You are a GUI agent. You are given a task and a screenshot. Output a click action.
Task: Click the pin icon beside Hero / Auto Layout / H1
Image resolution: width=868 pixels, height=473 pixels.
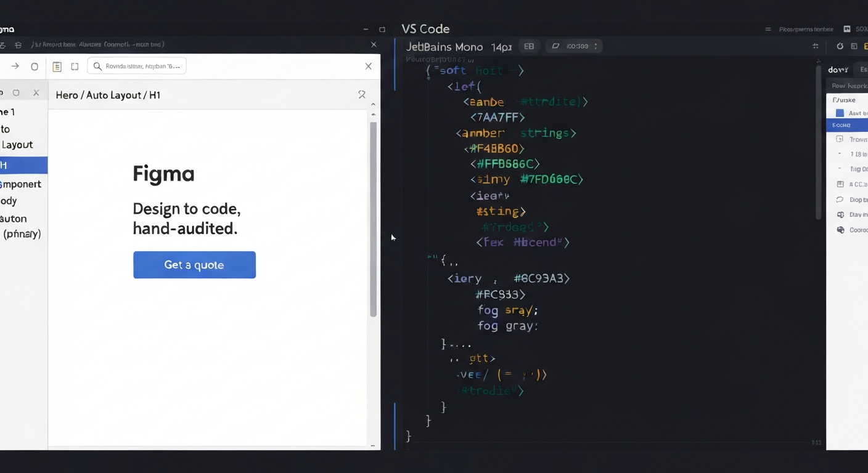pos(362,95)
